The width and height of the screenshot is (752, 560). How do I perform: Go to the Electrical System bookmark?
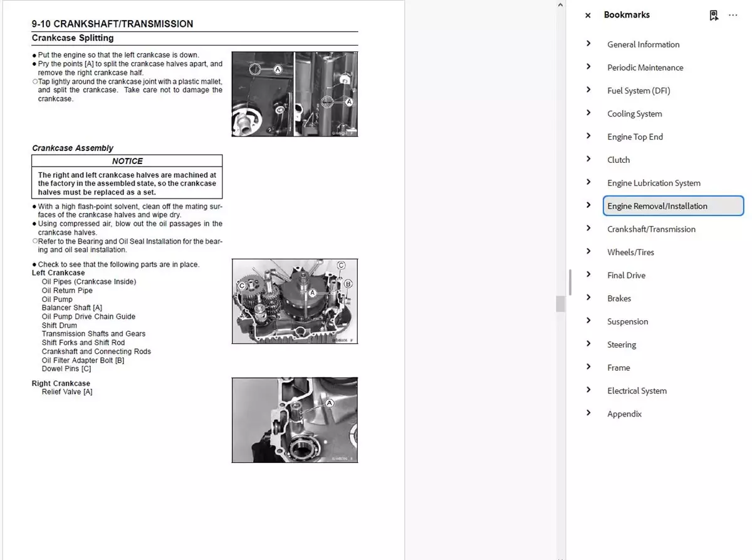(x=637, y=391)
